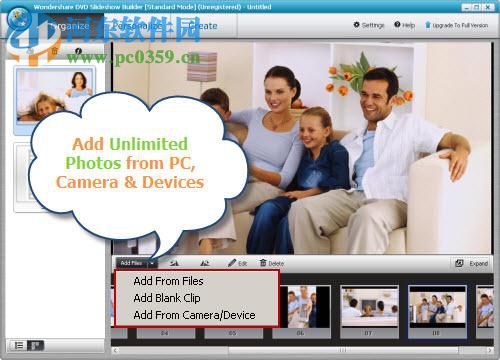Click the horizontal storyboard scrollbar thumb
This screenshot has height=360, width=500.
point(343,350)
